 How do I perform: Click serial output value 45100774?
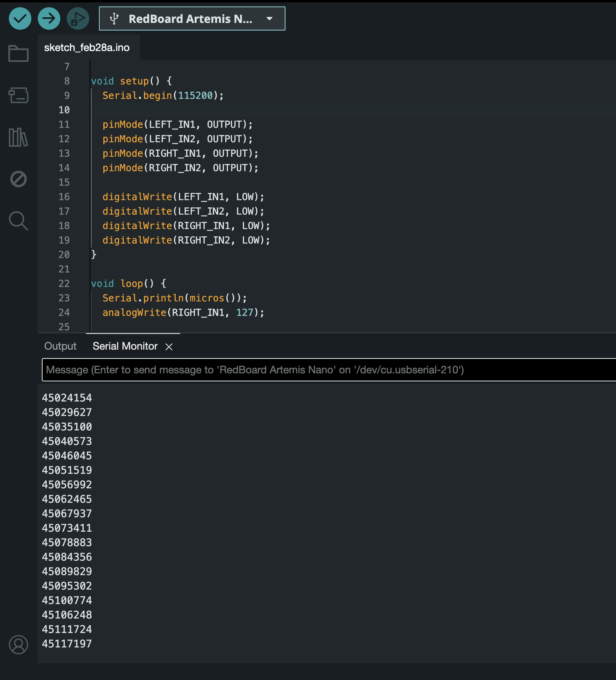pyautogui.click(x=67, y=600)
